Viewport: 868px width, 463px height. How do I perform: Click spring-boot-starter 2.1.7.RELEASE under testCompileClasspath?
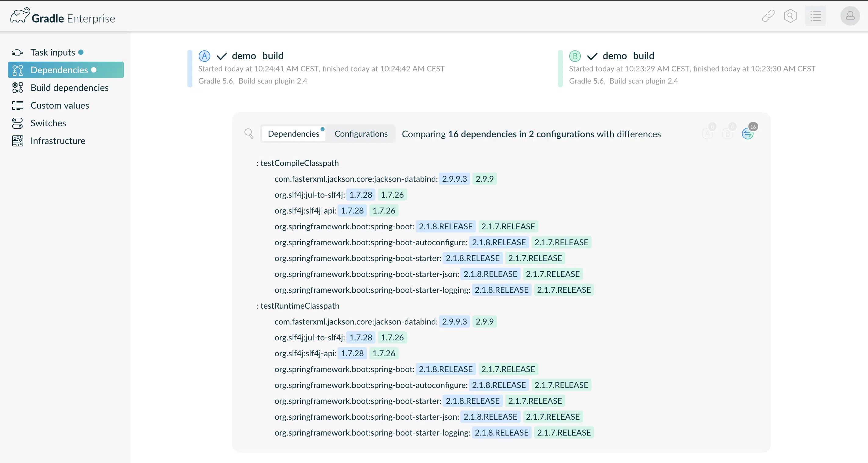(535, 258)
